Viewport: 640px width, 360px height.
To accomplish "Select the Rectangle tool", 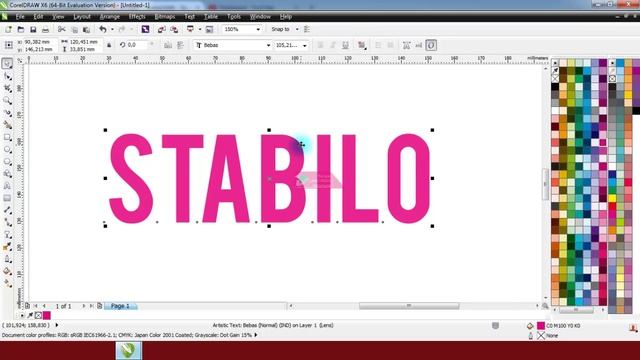I will 7,137.
